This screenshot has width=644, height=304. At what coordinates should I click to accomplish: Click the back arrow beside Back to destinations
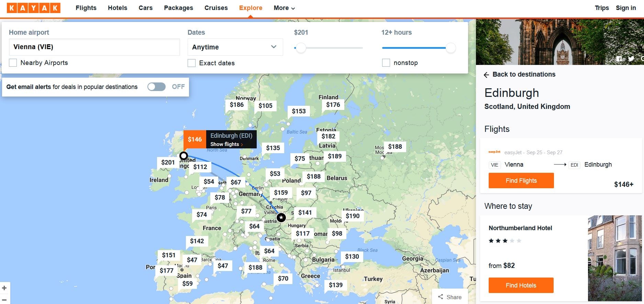point(486,75)
